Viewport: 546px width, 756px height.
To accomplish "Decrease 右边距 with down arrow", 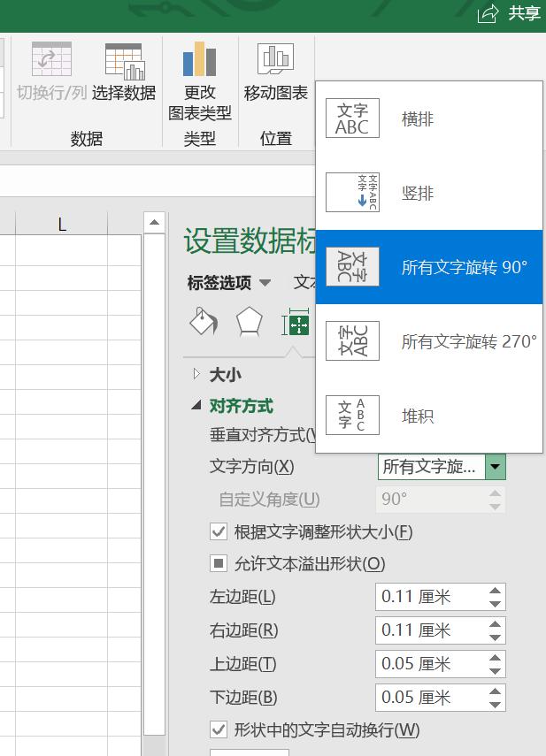I will [x=495, y=637].
